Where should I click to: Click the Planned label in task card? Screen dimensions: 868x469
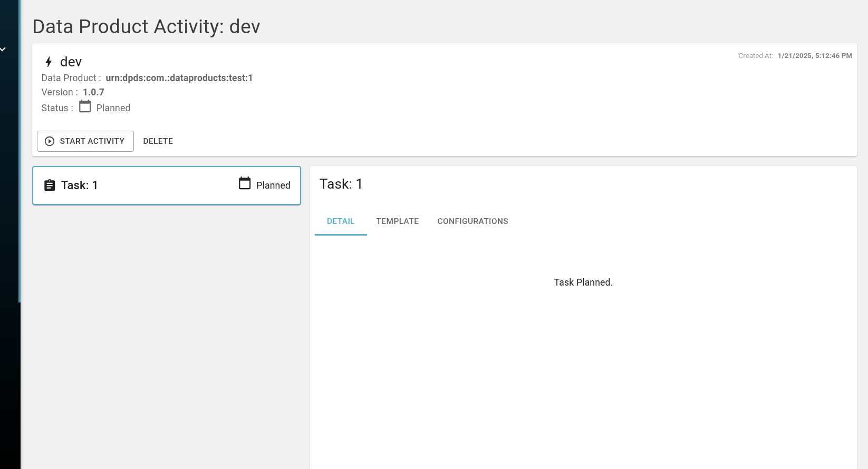[x=273, y=185]
